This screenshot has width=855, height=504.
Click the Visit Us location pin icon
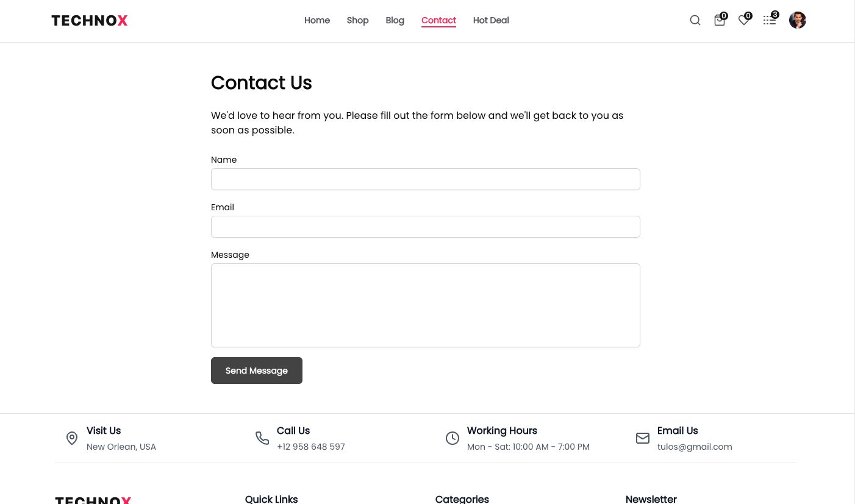(72, 438)
